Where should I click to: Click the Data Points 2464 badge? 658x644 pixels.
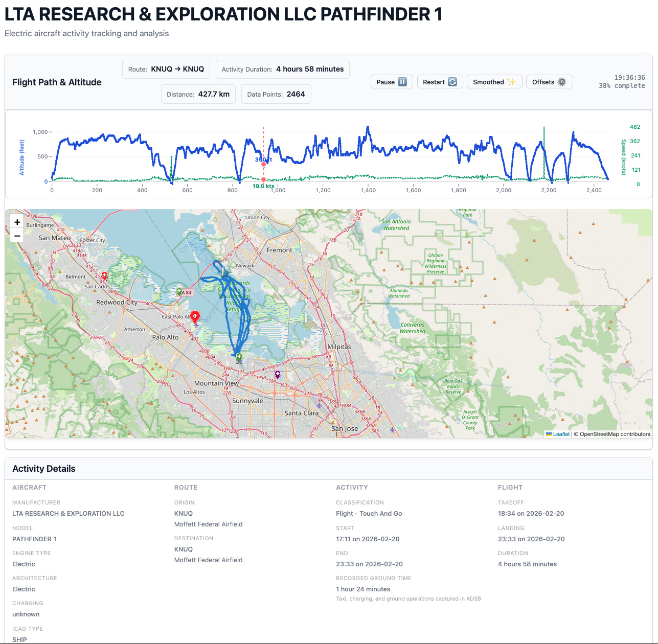(276, 94)
